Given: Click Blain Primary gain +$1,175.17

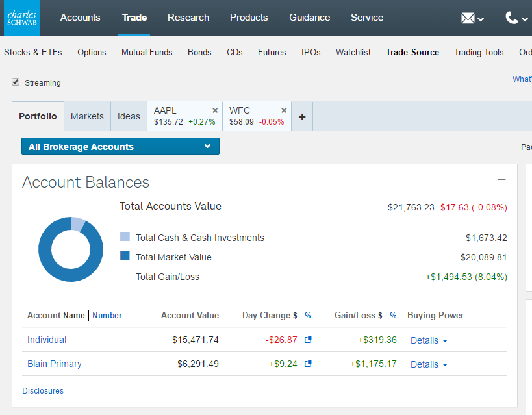Looking at the screenshot, I should [374, 364].
